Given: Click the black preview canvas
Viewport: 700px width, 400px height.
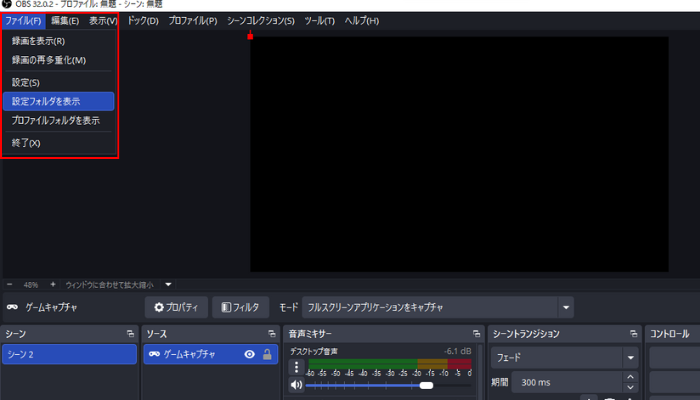Looking at the screenshot, I should tap(459, 154).
